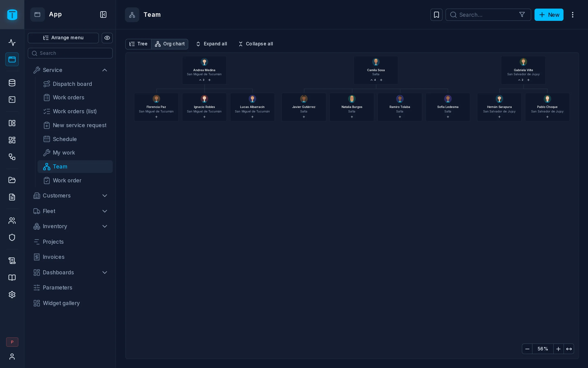
Task: Collapse the sidebar panel icon next to App
Action: (103, 15)
